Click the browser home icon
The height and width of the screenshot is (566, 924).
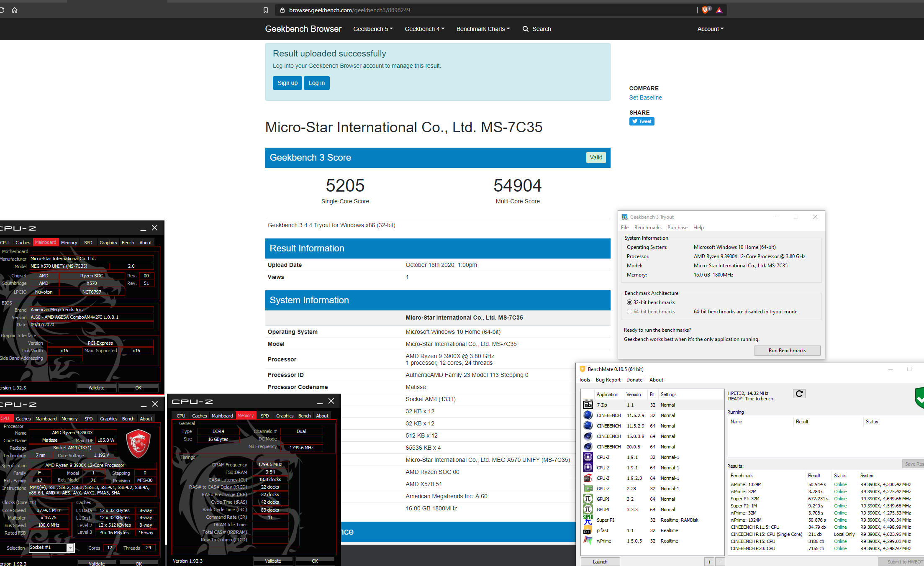(x=15, y=10)
